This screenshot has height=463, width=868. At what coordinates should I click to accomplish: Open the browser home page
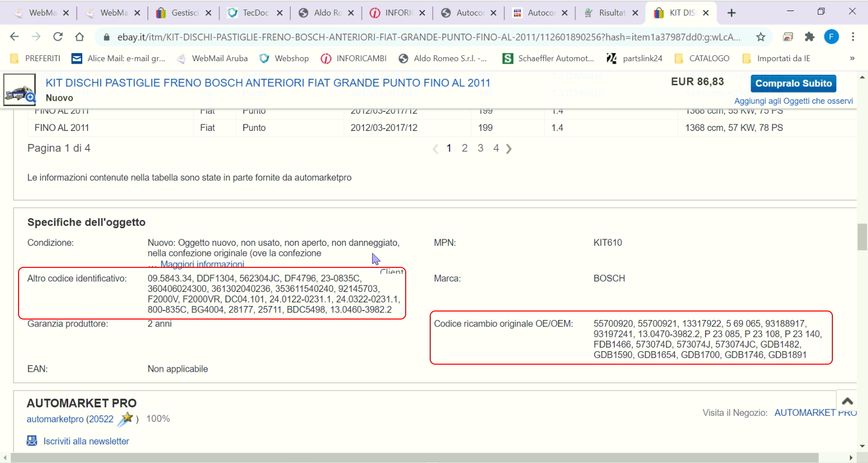79,37
